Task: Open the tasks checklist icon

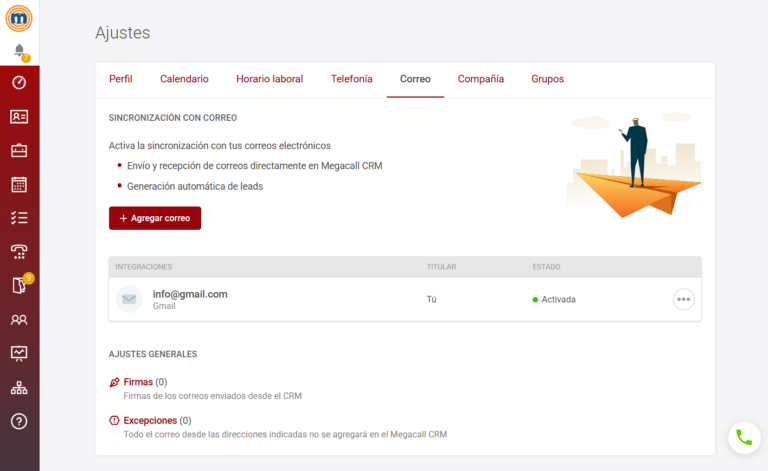Action: tap(19, 218)
